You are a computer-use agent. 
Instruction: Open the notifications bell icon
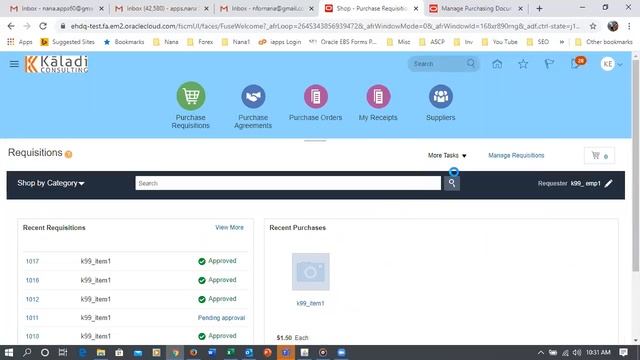click(577, 63)
